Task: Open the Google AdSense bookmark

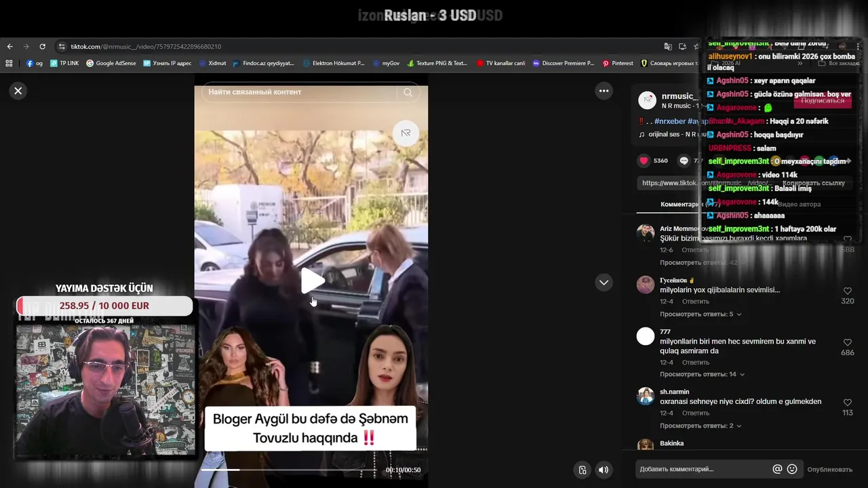Action: point(111,63)
